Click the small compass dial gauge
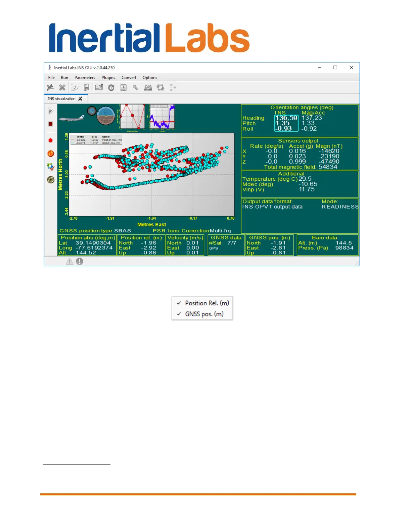 coord(92,110)
